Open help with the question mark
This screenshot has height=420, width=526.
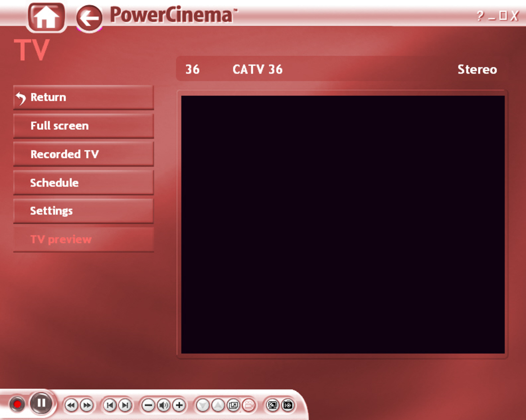[x=481, y=15]
